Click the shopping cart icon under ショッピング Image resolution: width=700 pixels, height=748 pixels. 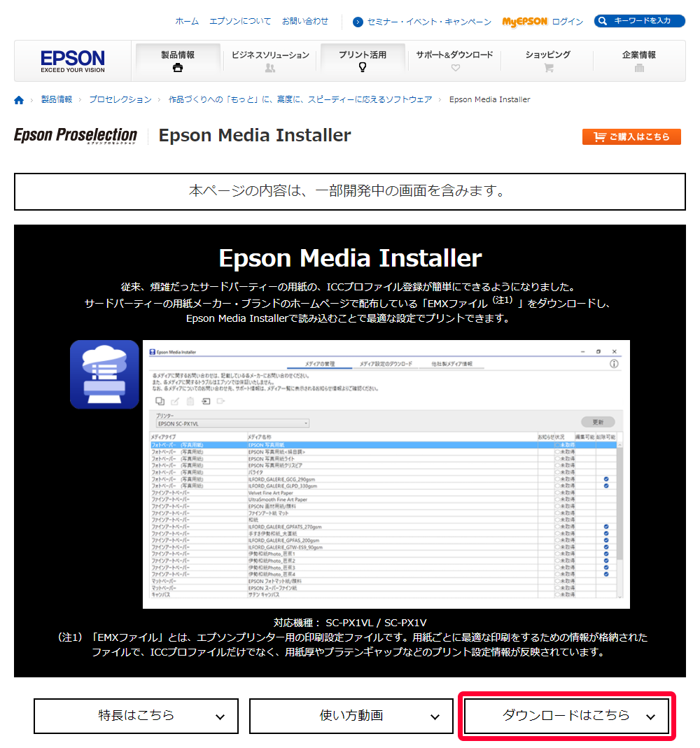point(548,68)
